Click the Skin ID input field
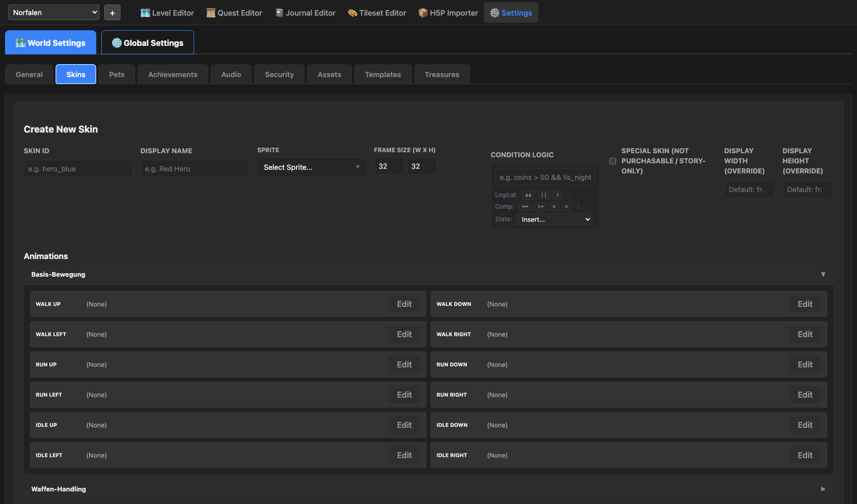Image resolution: width=857 pixels, height=504 pixels. [x=78, y=169]
